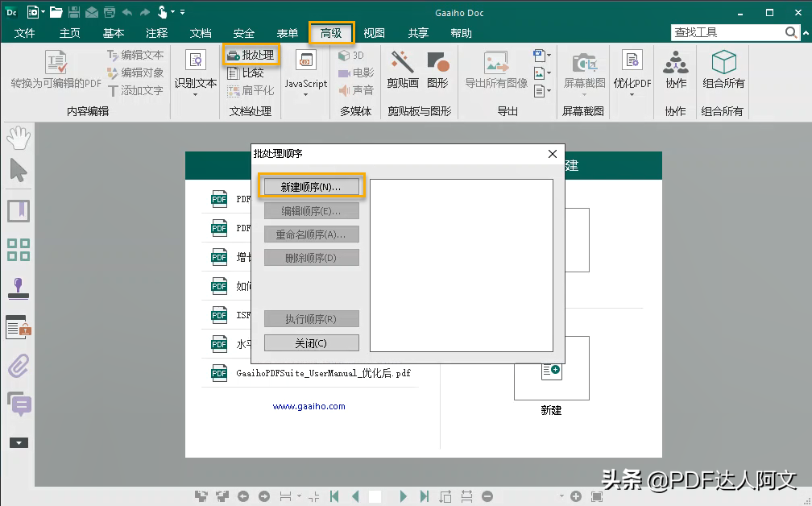Image resolution: width=812 pixels, height=506 pixels.
Task: Switch to the 表单 tab
Action: coord(287,33)
